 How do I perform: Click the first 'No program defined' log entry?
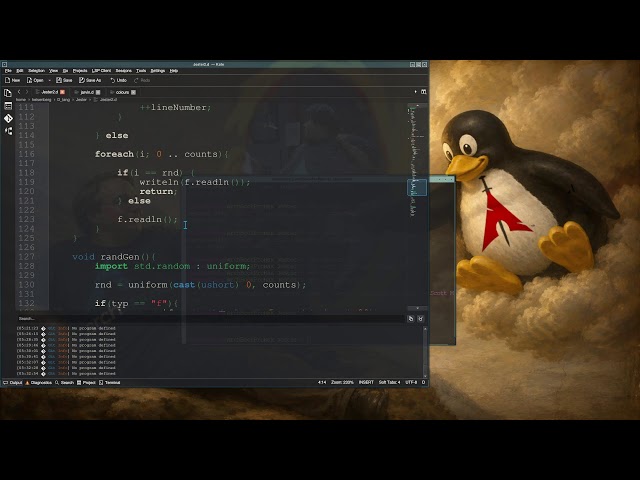[x=93, y=328]
